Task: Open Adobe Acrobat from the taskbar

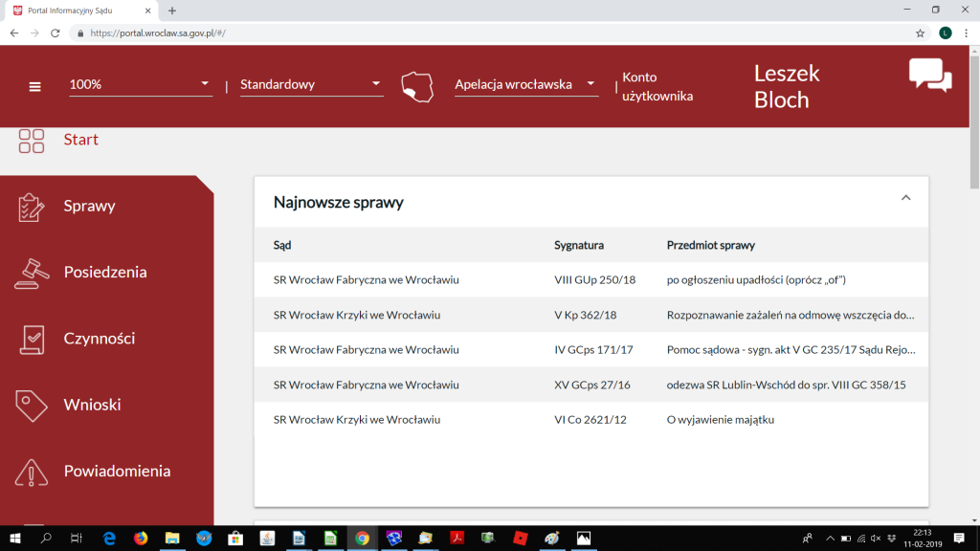Action: 457,538
